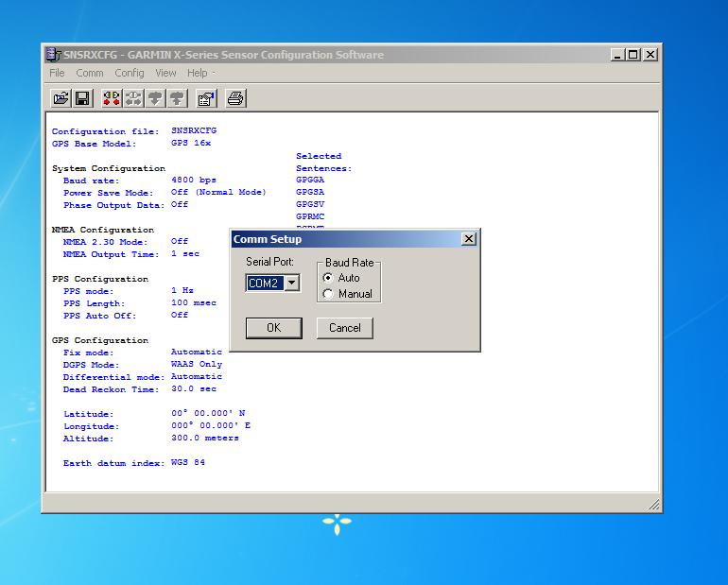Click the '300.0 meters' altitude value
This screenshot has width=728, height=585.
pos(205,438)
